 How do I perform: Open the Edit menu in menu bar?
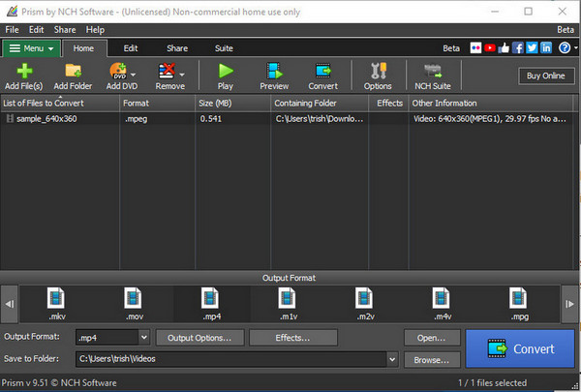pos(37,30)
